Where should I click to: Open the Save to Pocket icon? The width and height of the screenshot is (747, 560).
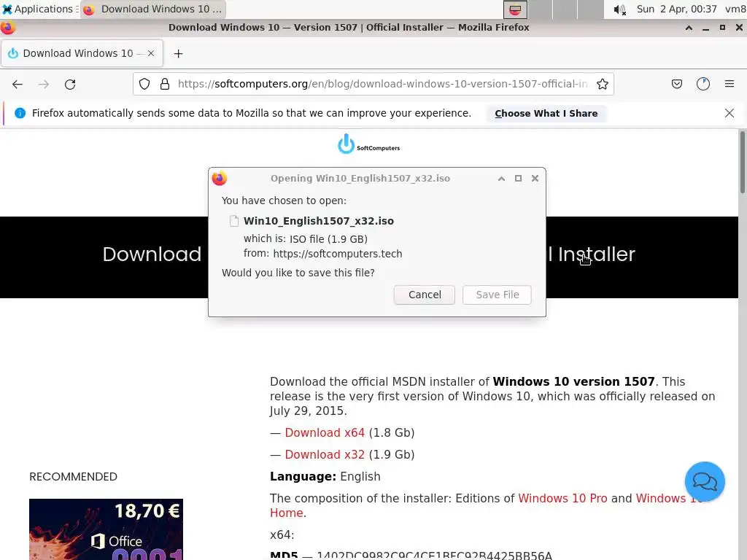676,85
